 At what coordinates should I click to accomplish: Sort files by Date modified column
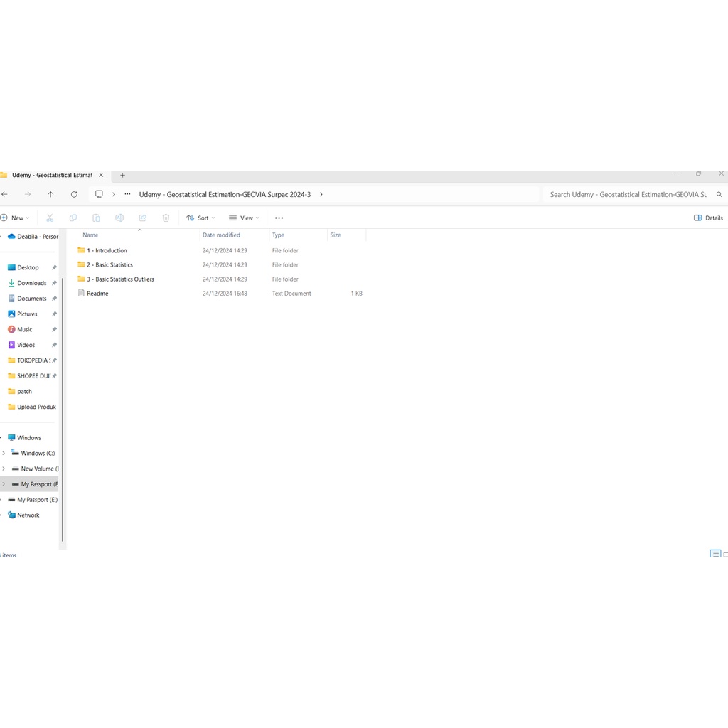[x=221, y=235]
